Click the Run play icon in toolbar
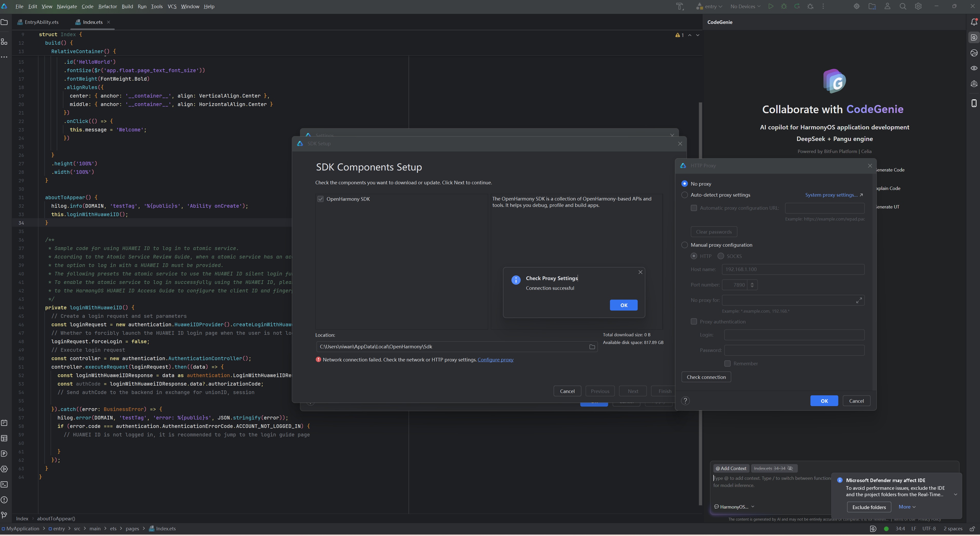The height and width of the screenshot is (536, 980). 770,6
